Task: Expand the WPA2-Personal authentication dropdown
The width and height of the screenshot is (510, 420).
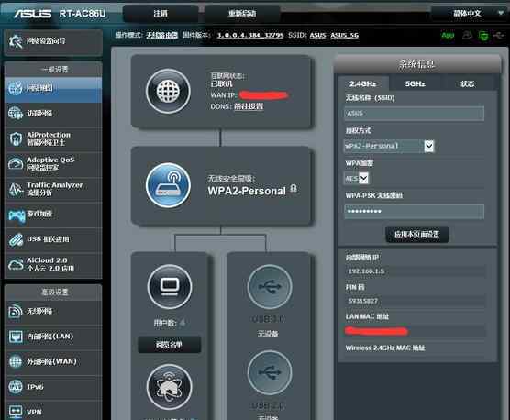Action: tap(389, 146)
